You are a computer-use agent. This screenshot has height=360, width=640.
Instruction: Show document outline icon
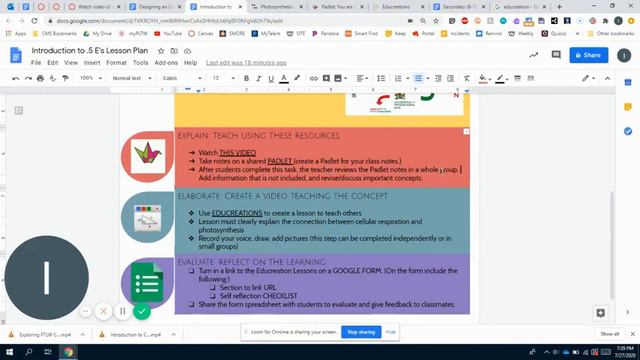pos(18,111)
